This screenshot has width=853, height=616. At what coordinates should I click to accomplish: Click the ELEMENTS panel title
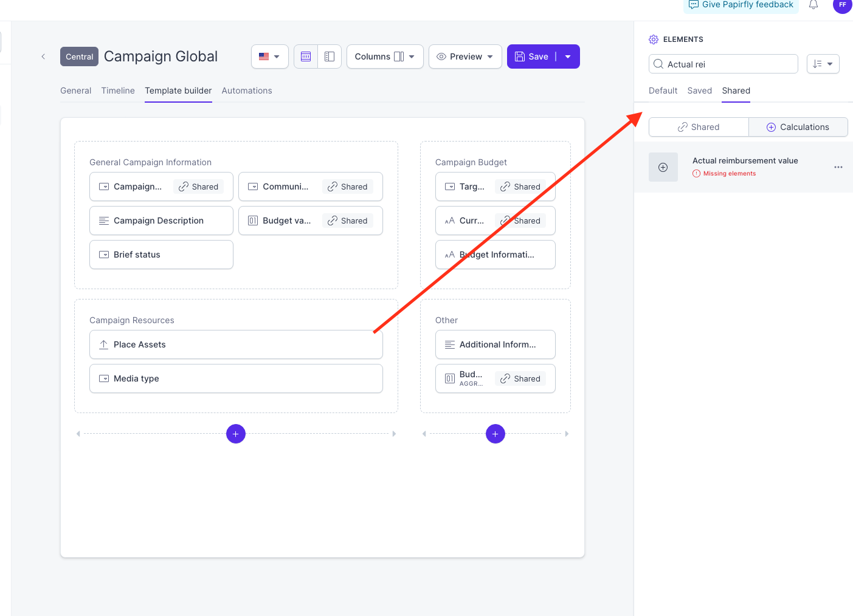(683, 39)
